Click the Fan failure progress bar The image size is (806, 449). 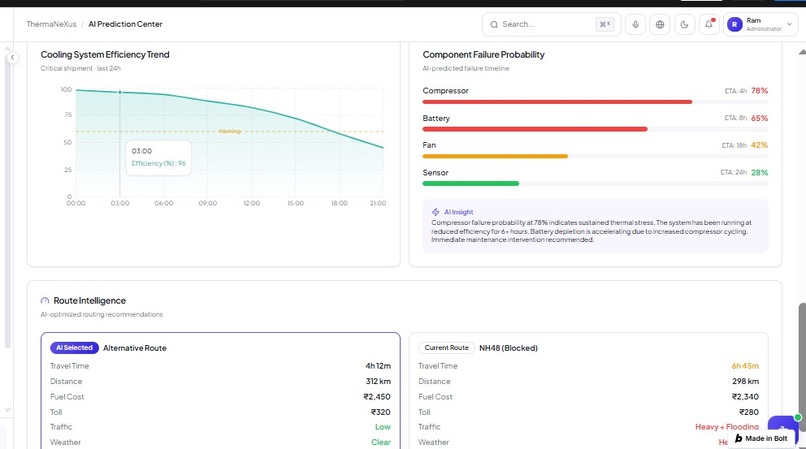click(x=595, y=156)
